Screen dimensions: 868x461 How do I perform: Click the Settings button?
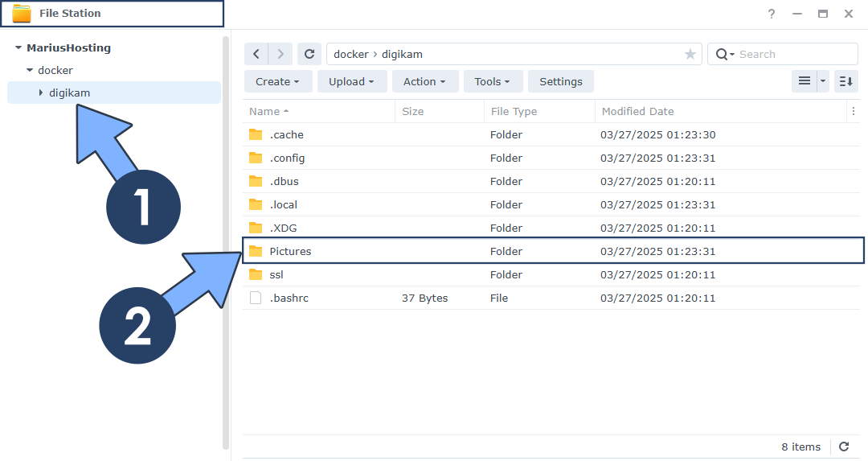[561, 81]
